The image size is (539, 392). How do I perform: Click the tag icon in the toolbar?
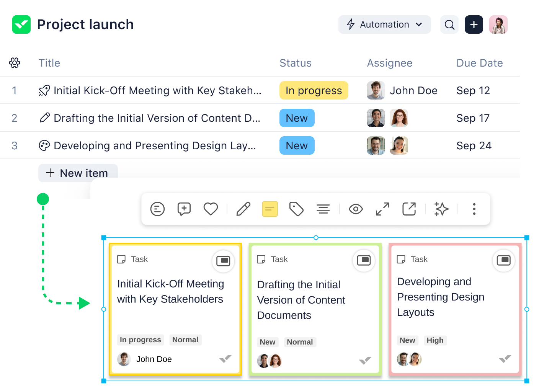coord(296,209)
